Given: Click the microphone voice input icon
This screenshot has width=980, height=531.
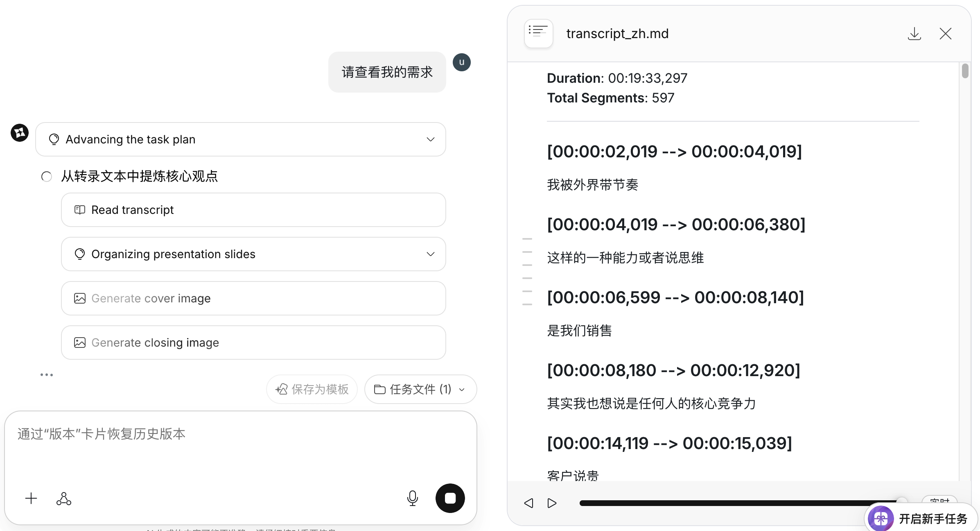Looking at the screenshot, I should click(412, 498).
